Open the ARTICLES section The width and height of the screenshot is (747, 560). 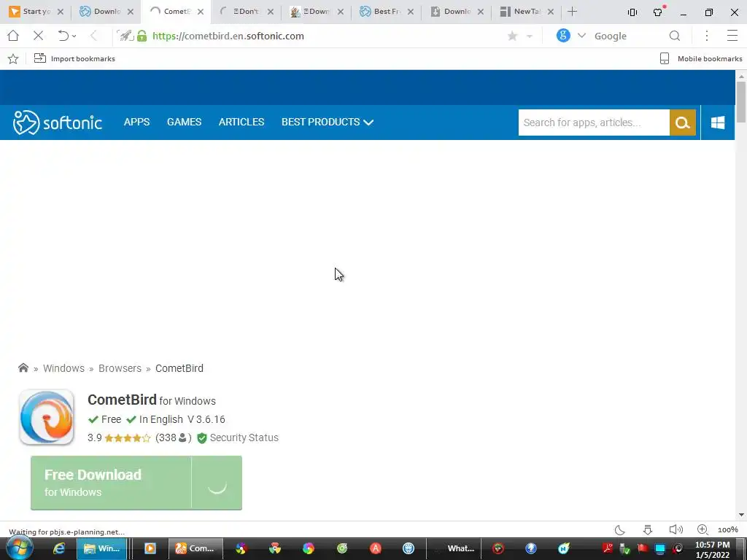[241, 122]
